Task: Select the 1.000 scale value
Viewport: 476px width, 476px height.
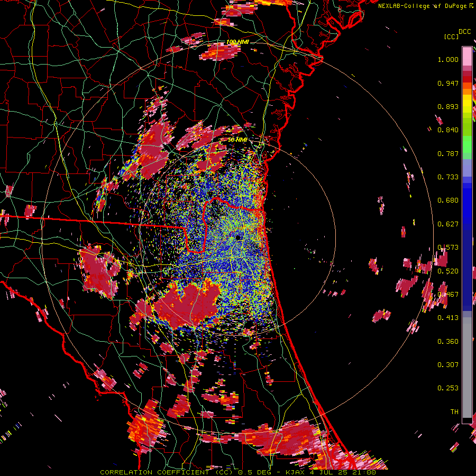Action: point(448,59)
